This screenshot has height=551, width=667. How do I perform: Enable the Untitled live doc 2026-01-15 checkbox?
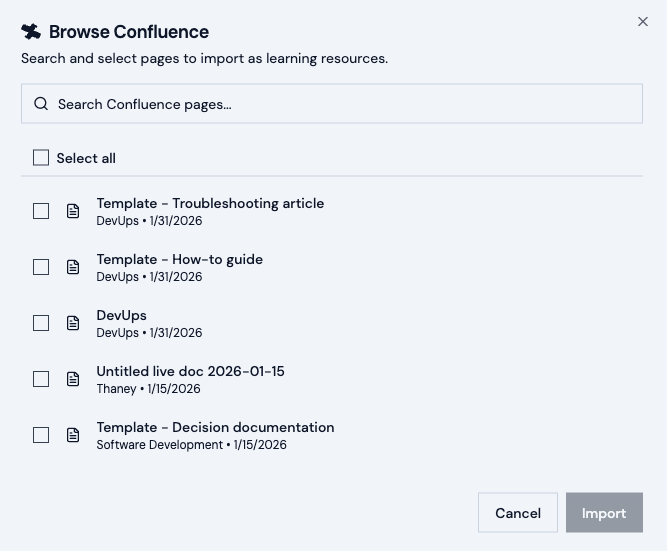pyautogui.click(x=41, y=379)
